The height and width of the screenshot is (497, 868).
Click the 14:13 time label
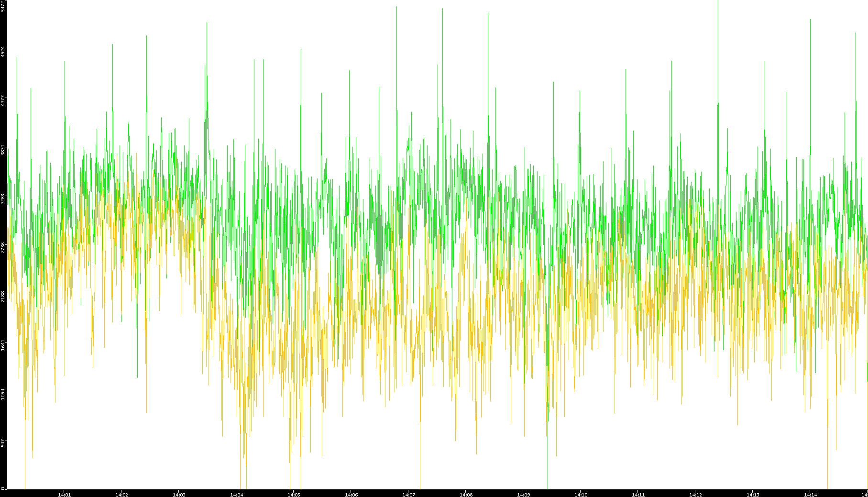click(753, 494)
